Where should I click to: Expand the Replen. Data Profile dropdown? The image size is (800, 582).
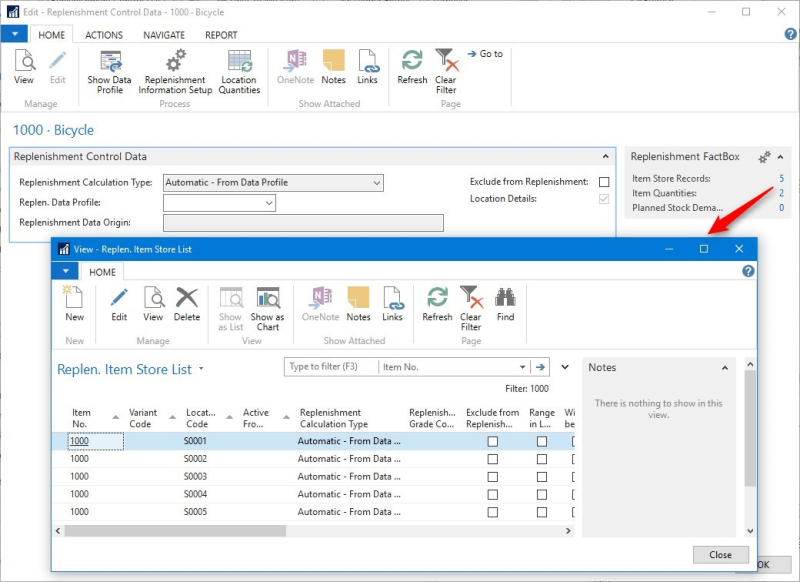click(x=269, y=203)
